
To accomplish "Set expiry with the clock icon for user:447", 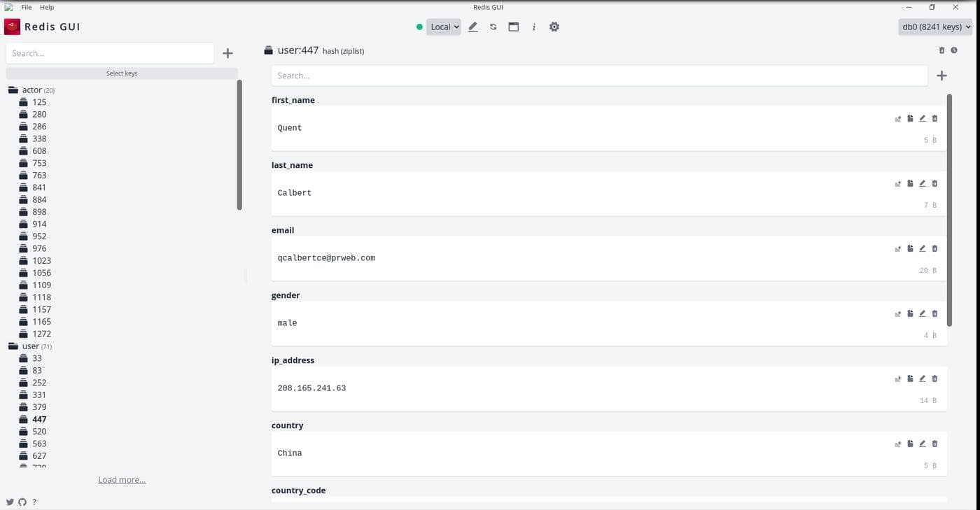I will click(x=954, y=50).
